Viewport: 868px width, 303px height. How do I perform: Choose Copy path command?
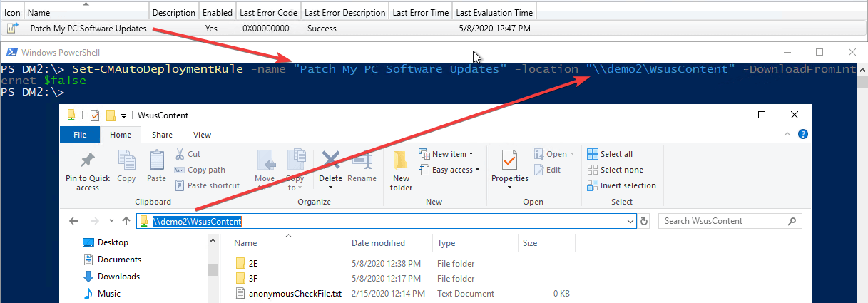(200, 170)
